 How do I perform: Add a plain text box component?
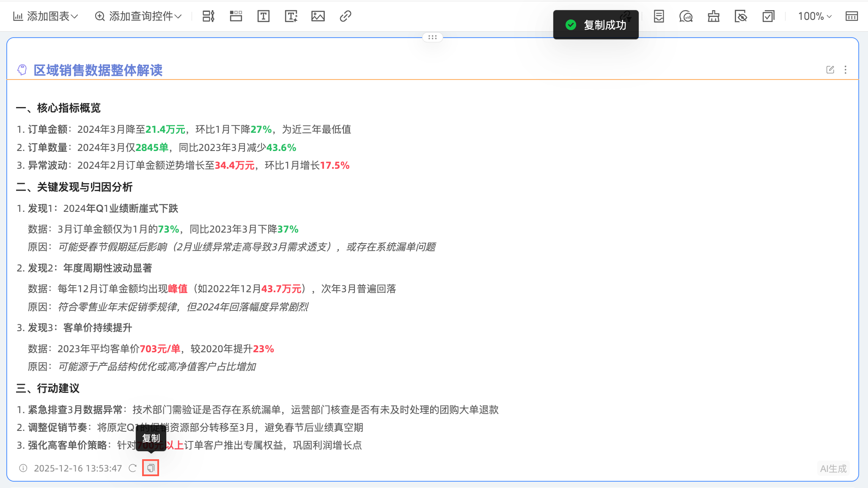(x=263, y=16)
